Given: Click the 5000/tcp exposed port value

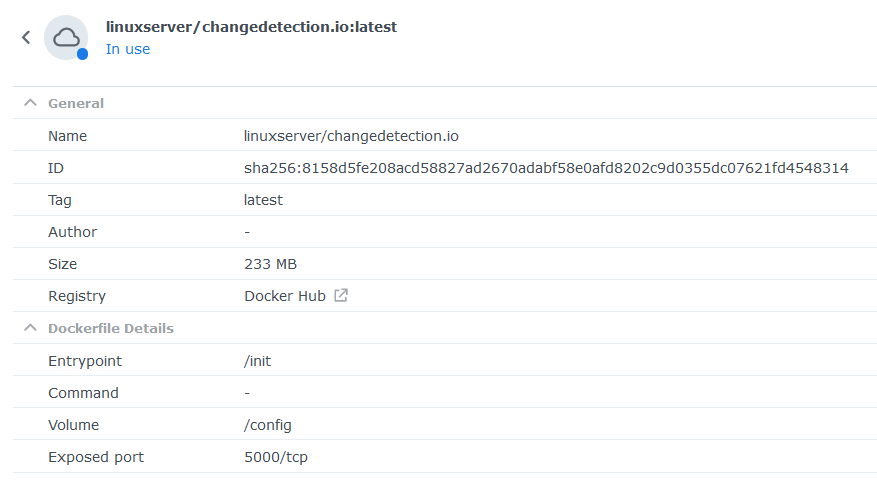Looking at the screenshot, I should pyautogui.click(x=276, y=457).
